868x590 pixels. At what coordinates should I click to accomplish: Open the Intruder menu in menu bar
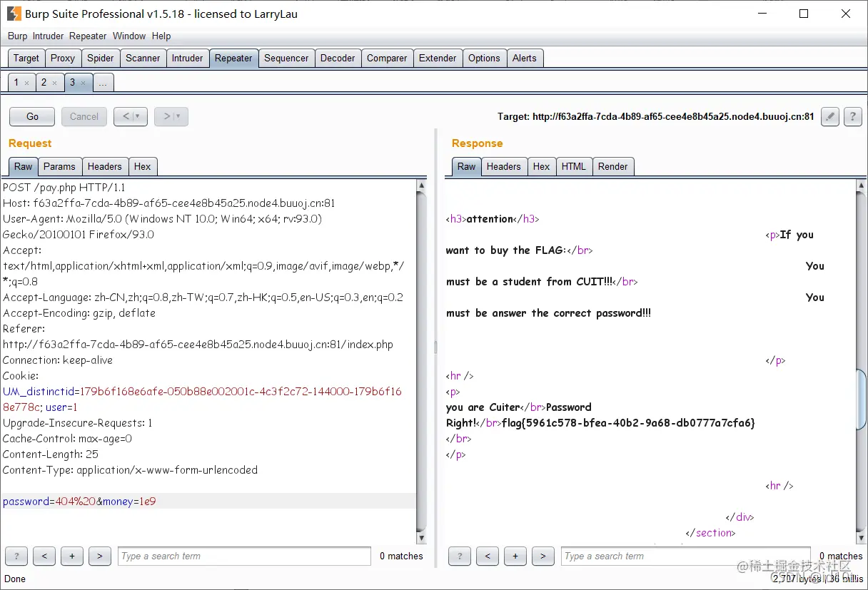click(48, 36)
